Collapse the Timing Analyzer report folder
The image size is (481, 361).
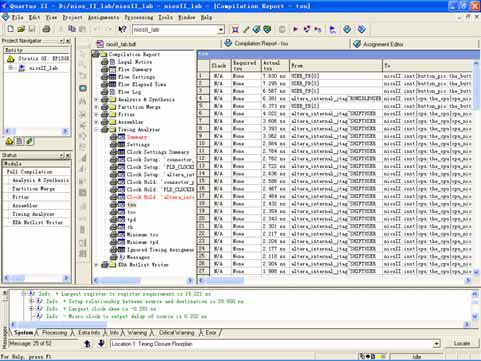pyautogui.click(x=96, y=130)
